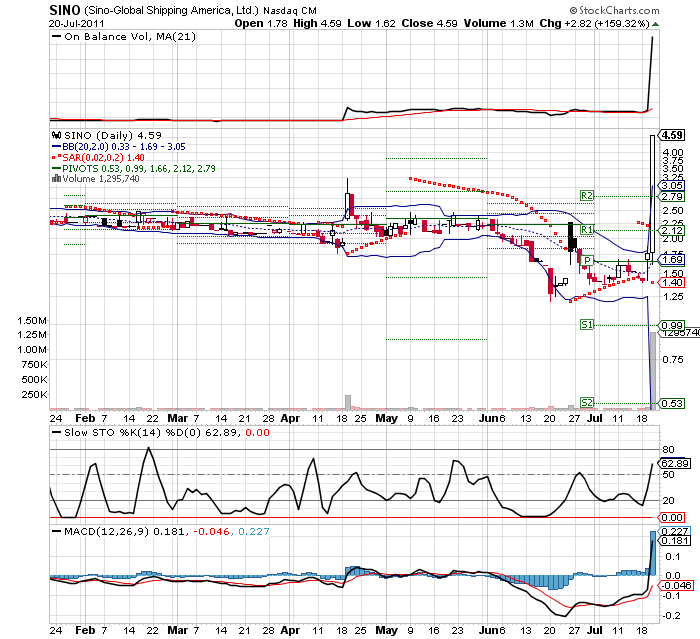Click the SINO (Daily) 4.59 legend text
The image size is (700, 639).
coord(113,135)
